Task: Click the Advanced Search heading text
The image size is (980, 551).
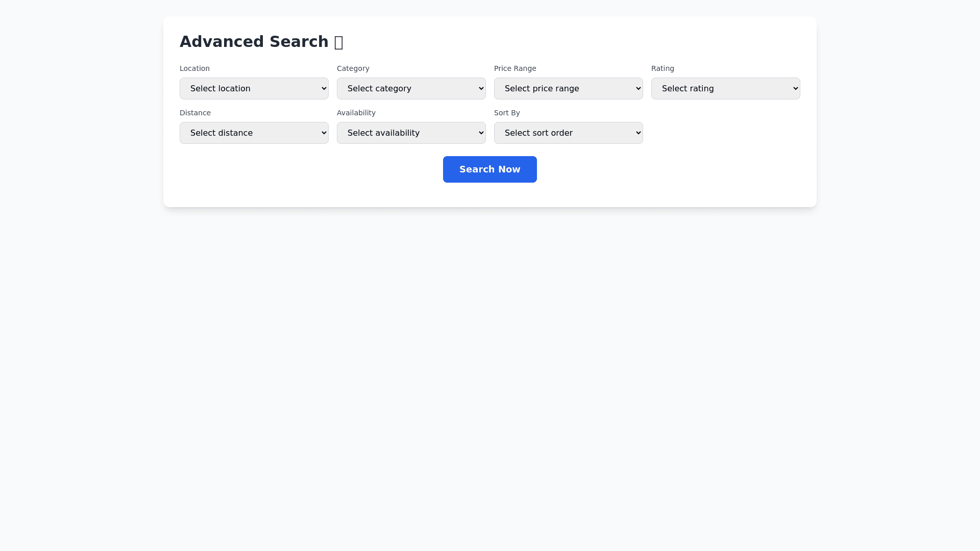Action: tap(254, 42)
